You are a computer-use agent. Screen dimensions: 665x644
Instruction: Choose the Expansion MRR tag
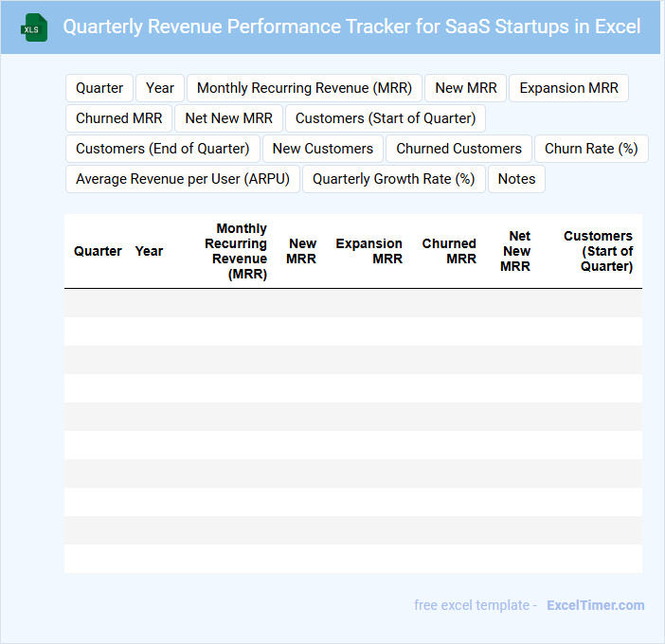click(568, 88)
